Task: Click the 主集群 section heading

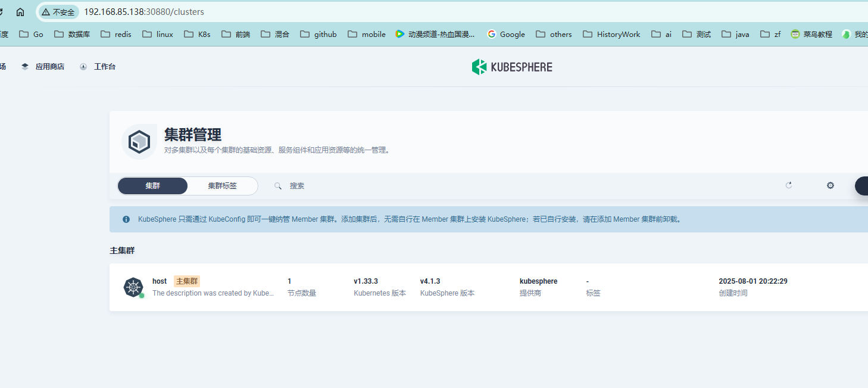Action: [x=122, y=250]
